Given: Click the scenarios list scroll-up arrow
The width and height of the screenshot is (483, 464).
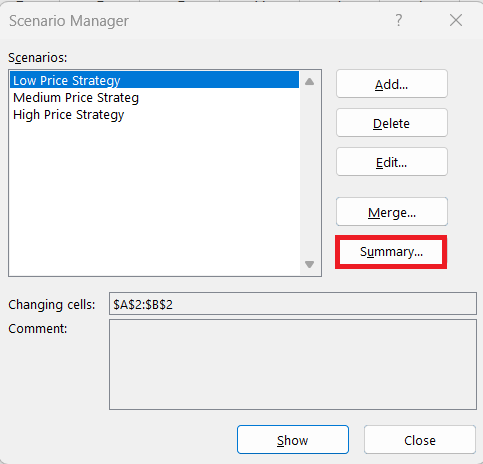Looking at the screenshot, I should [309, 82].
